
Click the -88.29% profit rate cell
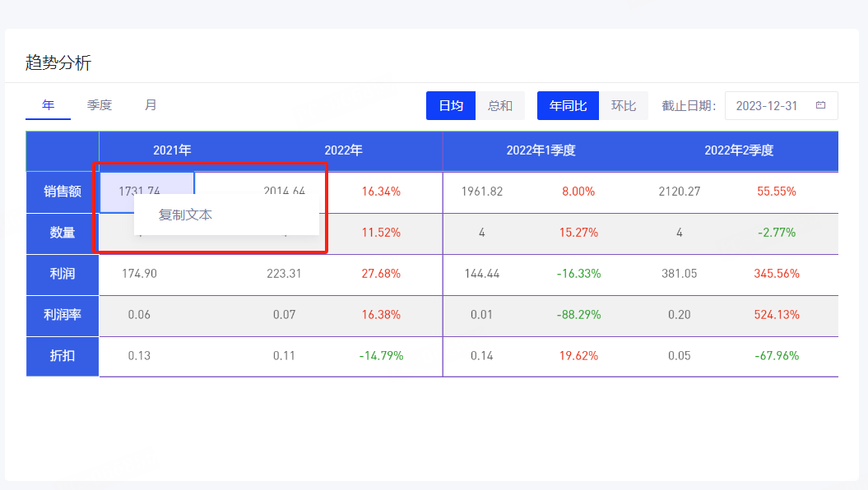pyautogui.click(x=578, y=315)
